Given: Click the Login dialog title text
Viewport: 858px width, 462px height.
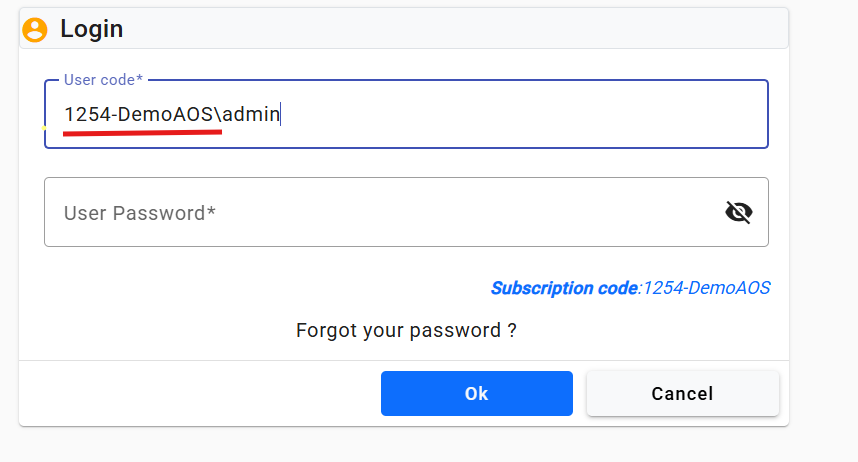Looking at the screenshot, I should tap(91, 29).
